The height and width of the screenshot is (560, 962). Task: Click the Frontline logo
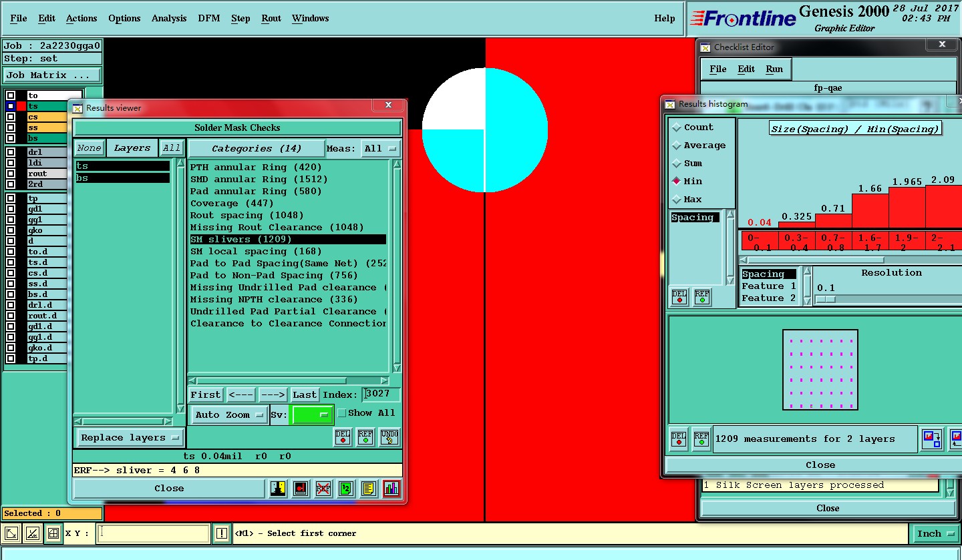point(743,18)
